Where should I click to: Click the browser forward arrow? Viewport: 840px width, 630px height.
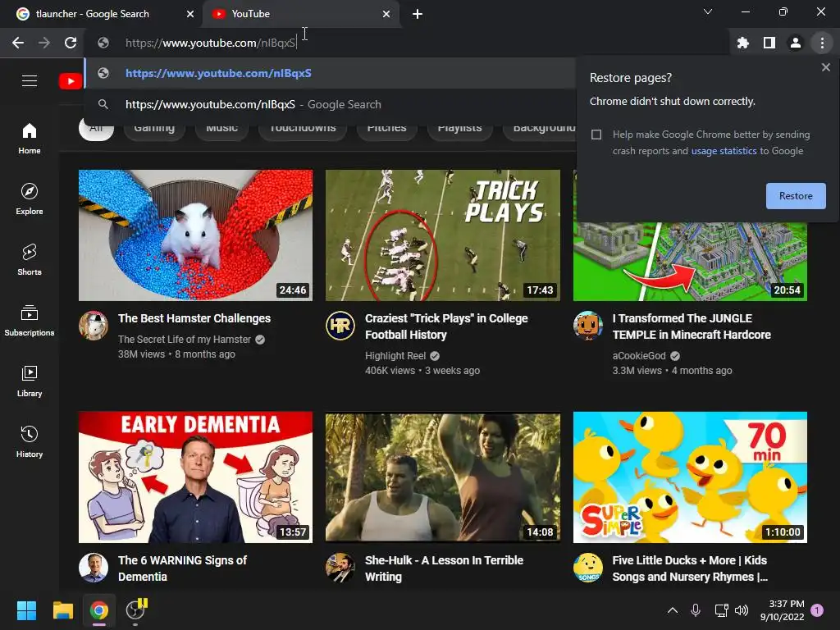pos(44,43)
